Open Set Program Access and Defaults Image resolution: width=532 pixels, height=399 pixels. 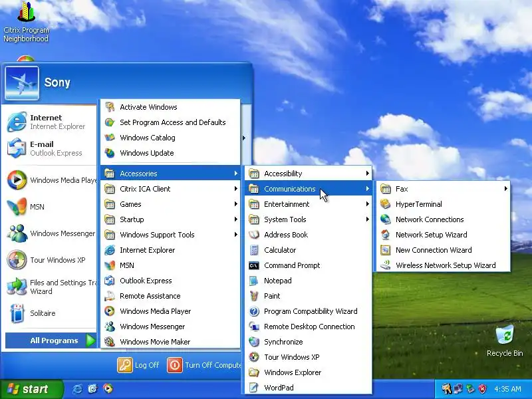[x=170, y=122]
